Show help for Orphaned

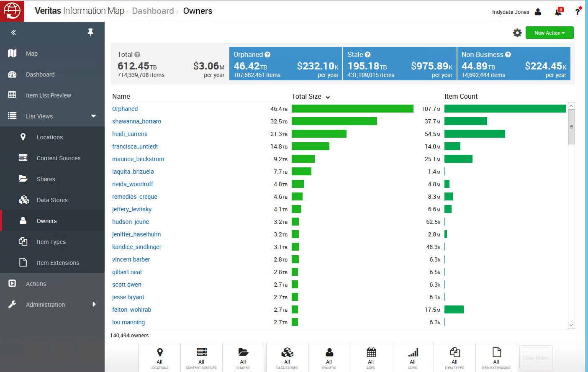point(267,54)
